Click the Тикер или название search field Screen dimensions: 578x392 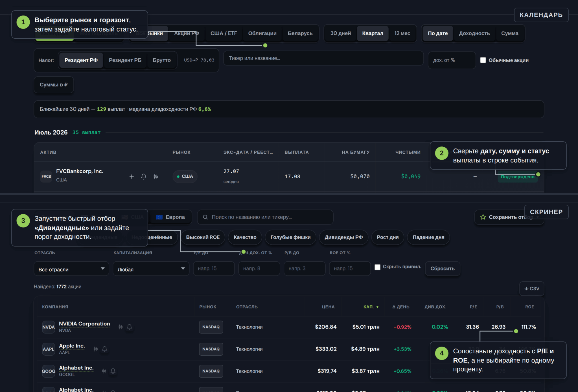(x=323, y=58)
